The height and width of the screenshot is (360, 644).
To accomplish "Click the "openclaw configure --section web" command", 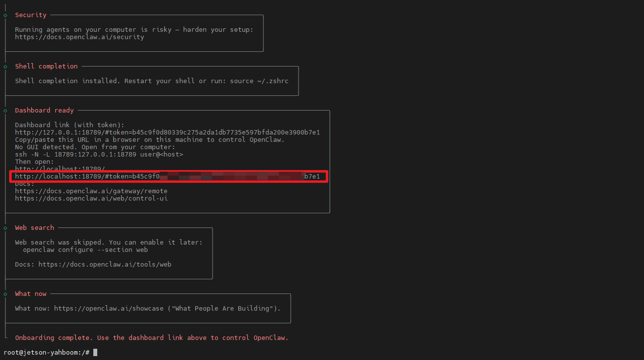I will coord(86,250).
